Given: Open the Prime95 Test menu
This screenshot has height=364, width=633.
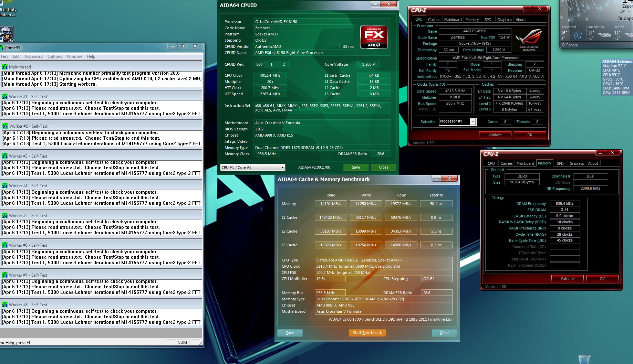Looking at the screenshot, I should tap(4, 56).
